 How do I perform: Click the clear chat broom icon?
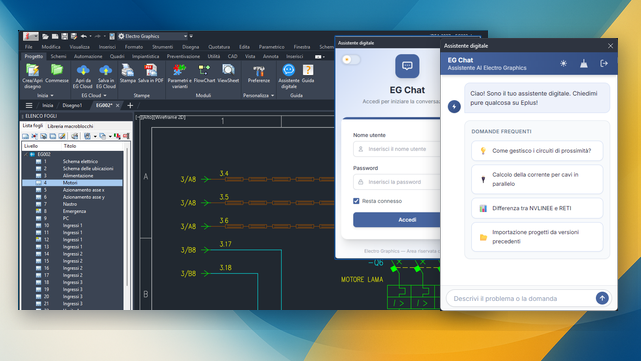tap(584, 63)
